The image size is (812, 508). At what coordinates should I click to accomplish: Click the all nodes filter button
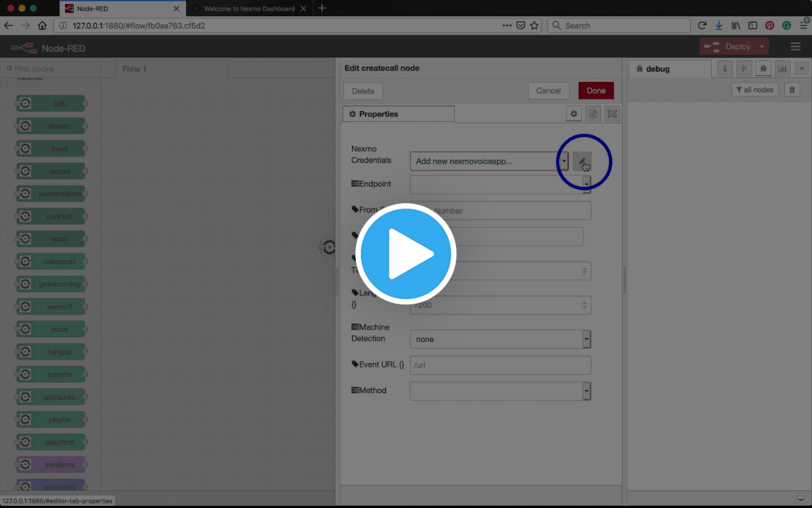[x=754, y=90]
